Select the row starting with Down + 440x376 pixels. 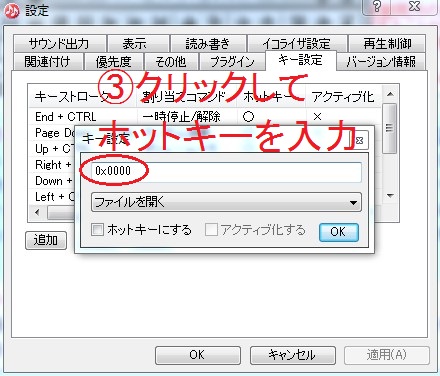point(53,181)
